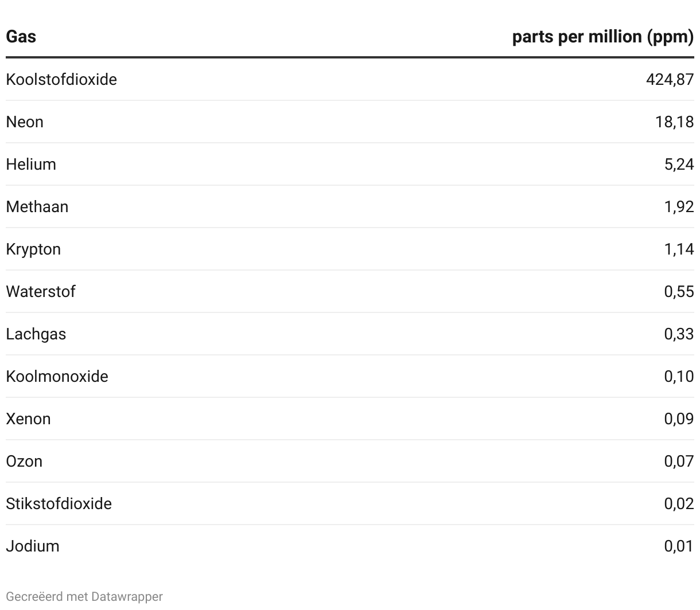Select the Stikstofdioxide row label
The width and height of the screenshot is (700, 610).
[59, 503]
